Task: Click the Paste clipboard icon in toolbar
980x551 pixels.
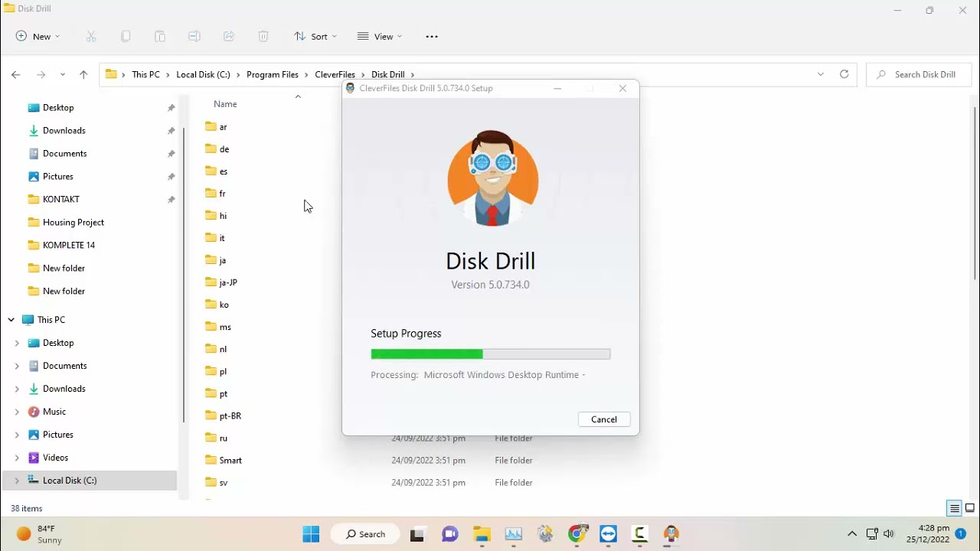Action: pyautogui.click(x=159, y=36)
